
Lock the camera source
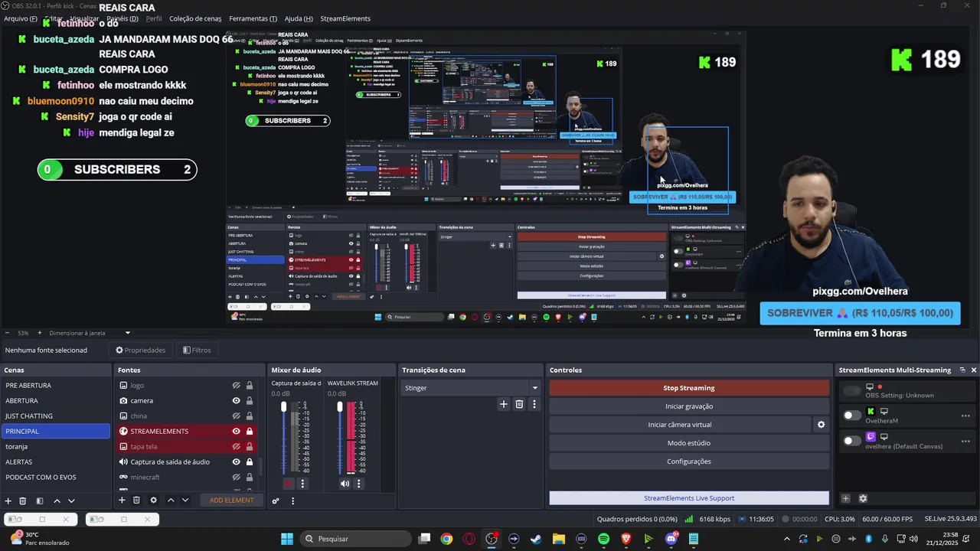click(250, 401)
